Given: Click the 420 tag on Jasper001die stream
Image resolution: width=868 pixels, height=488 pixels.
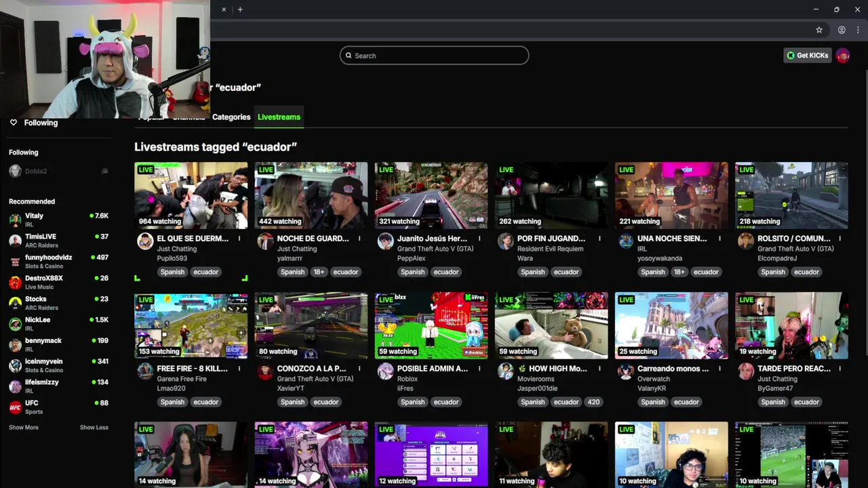Looking at the screenshot, I should pos(593,402).
